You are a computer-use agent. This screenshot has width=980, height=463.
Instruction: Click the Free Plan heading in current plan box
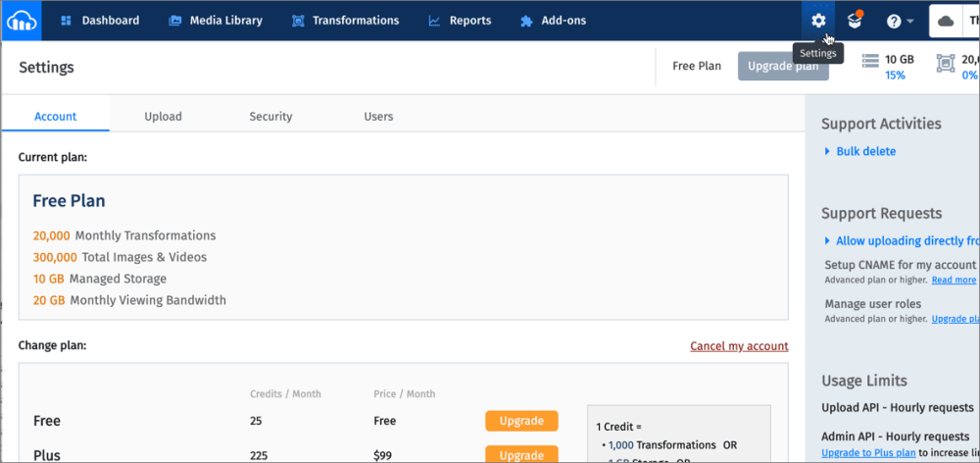tap(69, 201)
